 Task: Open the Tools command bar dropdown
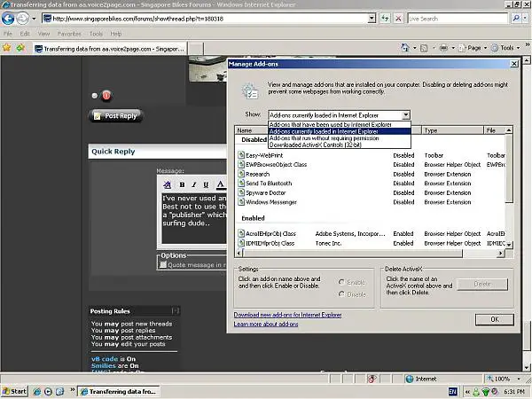point(505,48)
